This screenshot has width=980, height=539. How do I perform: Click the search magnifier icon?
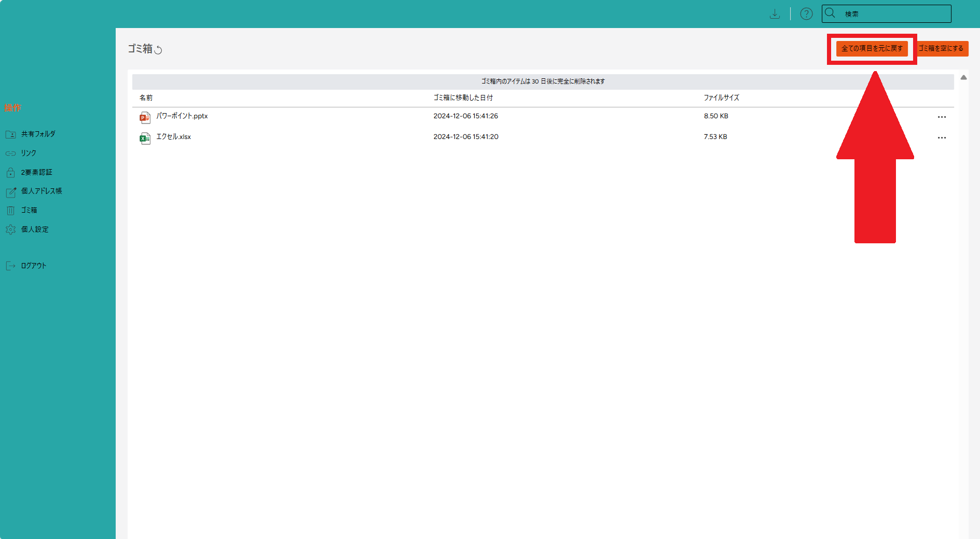[x=830, y=13]
